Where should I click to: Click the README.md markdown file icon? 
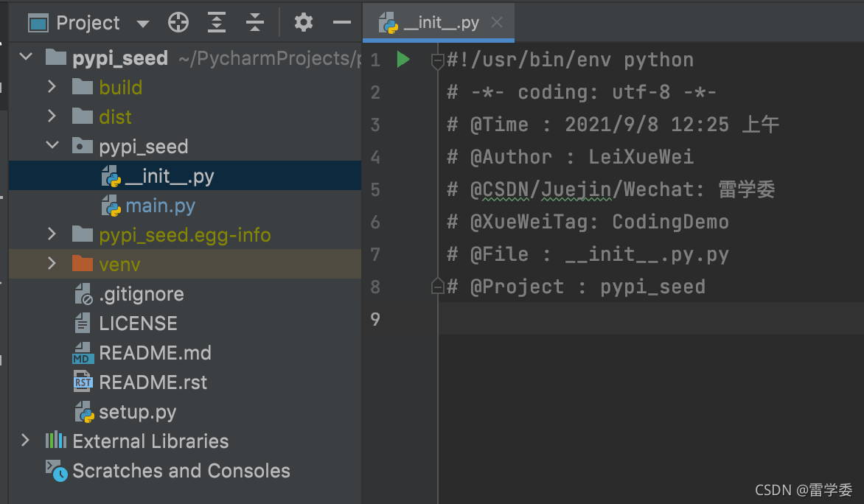click(83, 353)
